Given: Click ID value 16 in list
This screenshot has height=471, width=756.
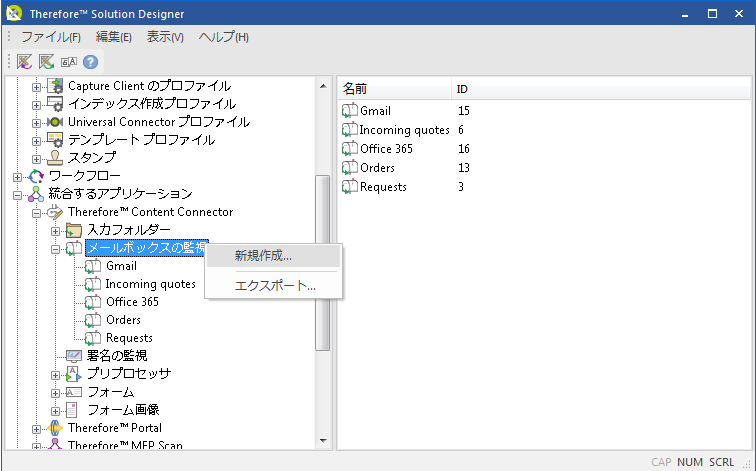Looking at the screenshot, I should [464, 148].
